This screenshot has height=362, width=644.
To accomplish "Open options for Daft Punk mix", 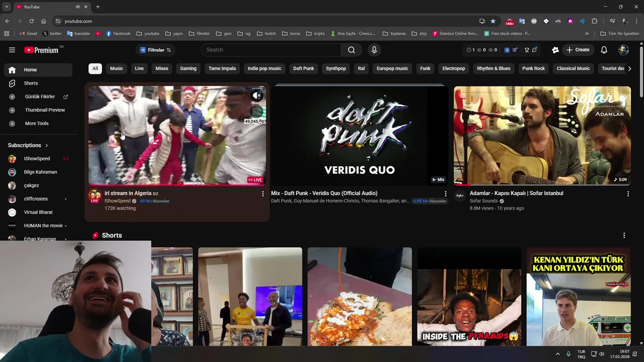I will (x=445, y=194).
